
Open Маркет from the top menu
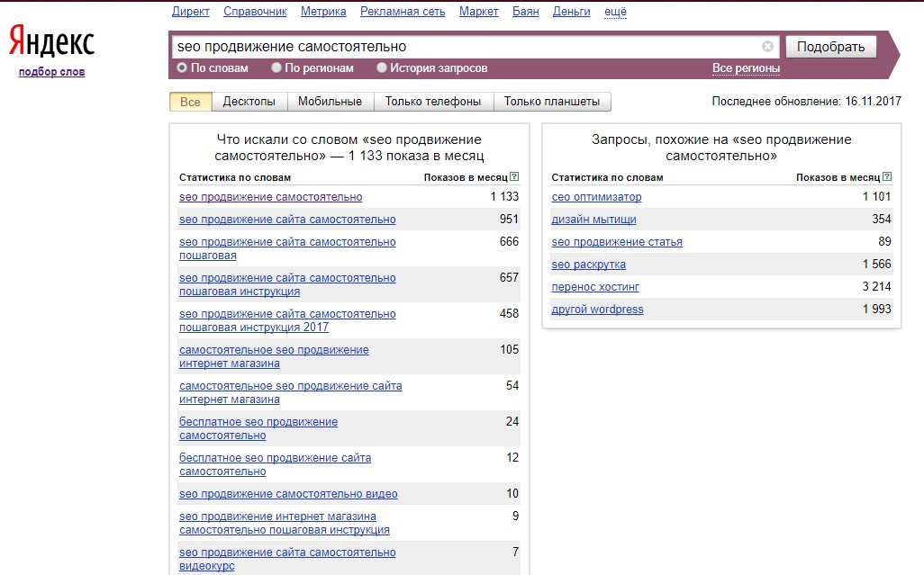point(478,11)
